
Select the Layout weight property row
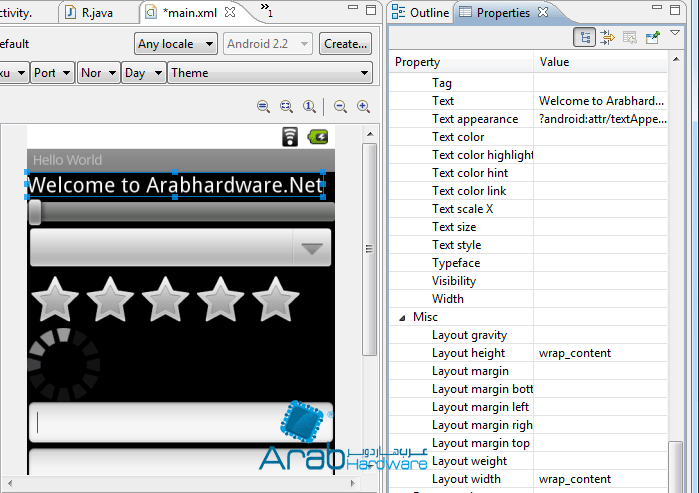(x=528, y=461)
